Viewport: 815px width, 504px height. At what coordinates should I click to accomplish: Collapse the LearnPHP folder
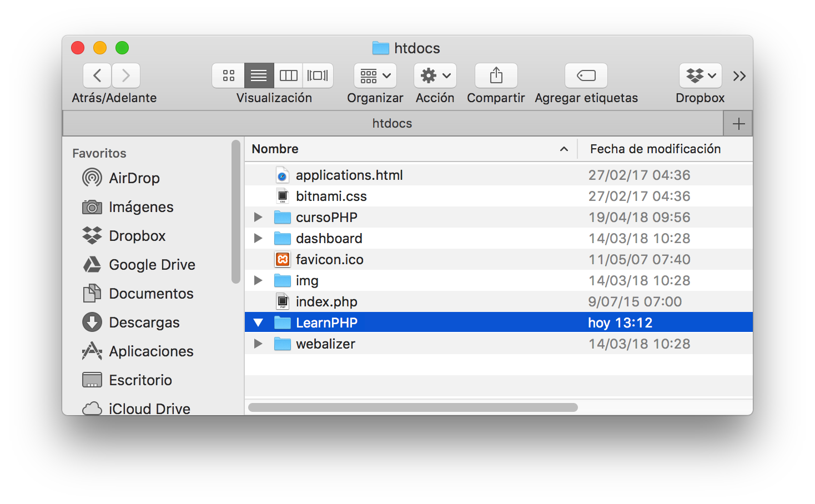258,322
